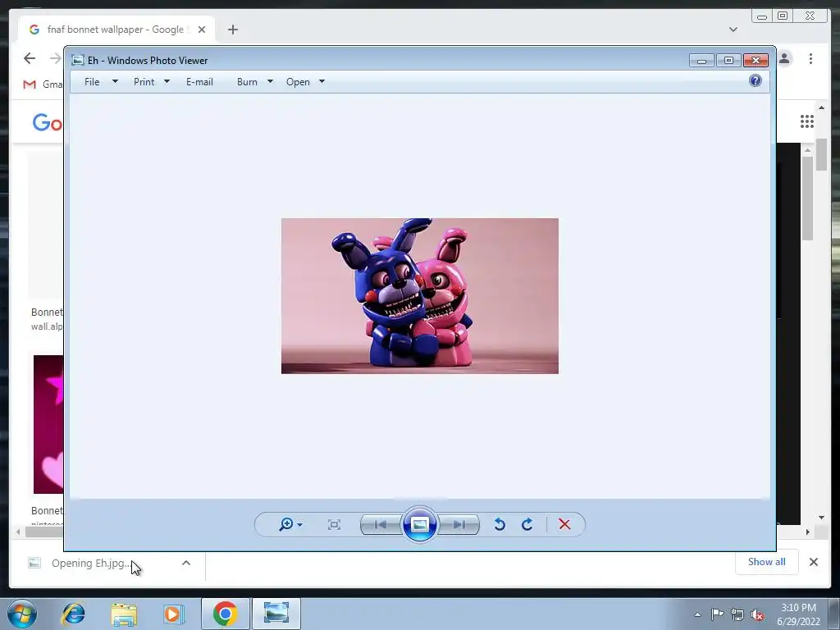Click the muted volume tray icon
Viewport: 840px width, 630px height.
757,614
